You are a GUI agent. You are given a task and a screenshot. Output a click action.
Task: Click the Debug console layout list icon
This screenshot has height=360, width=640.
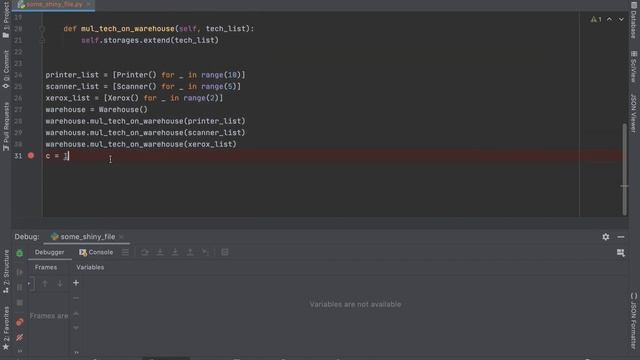pyautogui.click(x=125, y=252)
